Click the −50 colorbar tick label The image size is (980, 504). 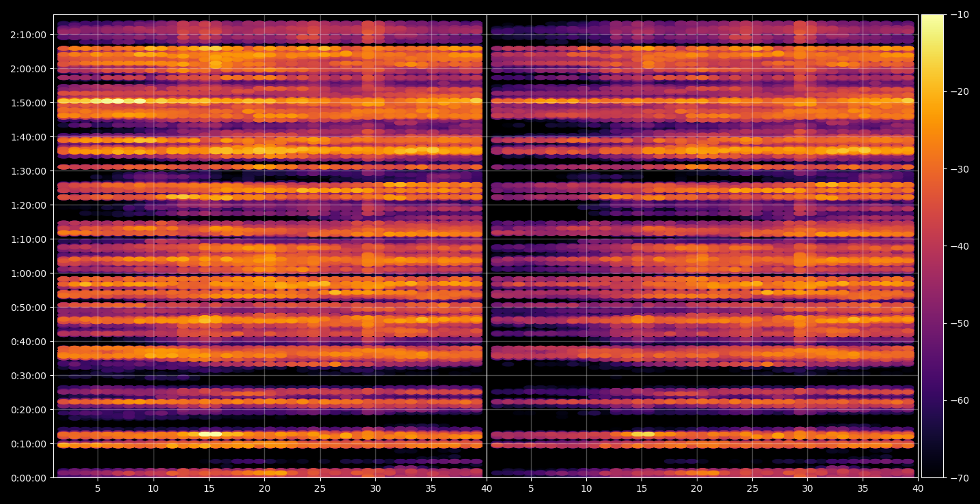pyautogui.click(x=959, y=323)
